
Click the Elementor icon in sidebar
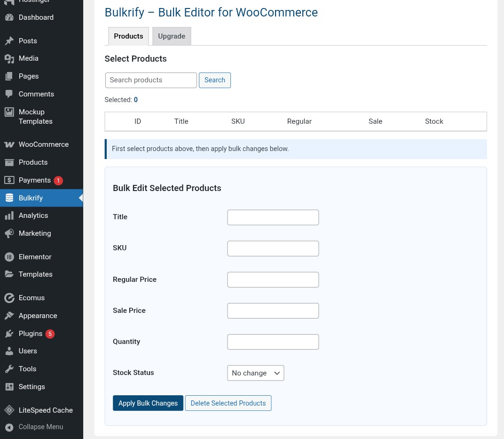pyautogui.click(x=9, y=257)
